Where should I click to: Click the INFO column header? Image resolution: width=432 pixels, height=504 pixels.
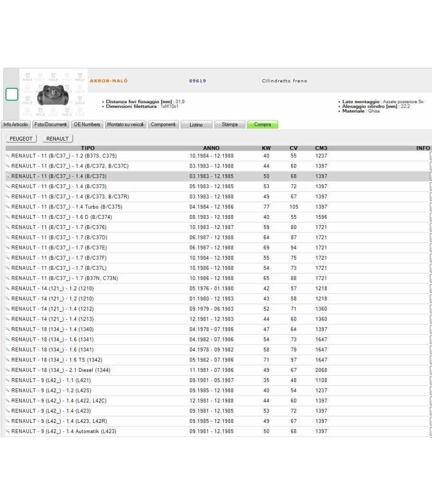tap(423, 148)
